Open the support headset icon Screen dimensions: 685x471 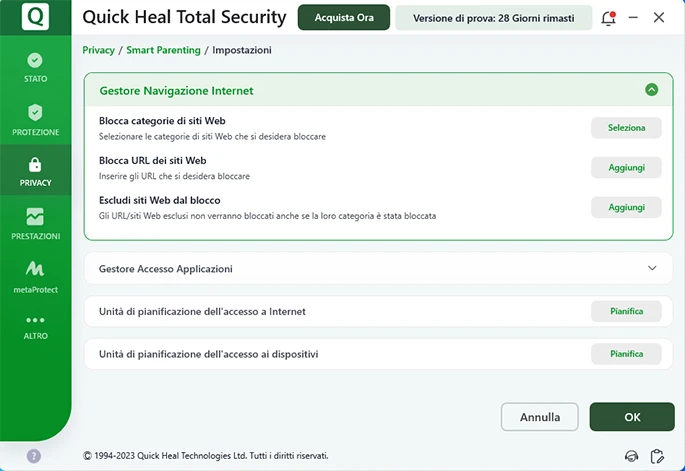[x=631, y=456]
